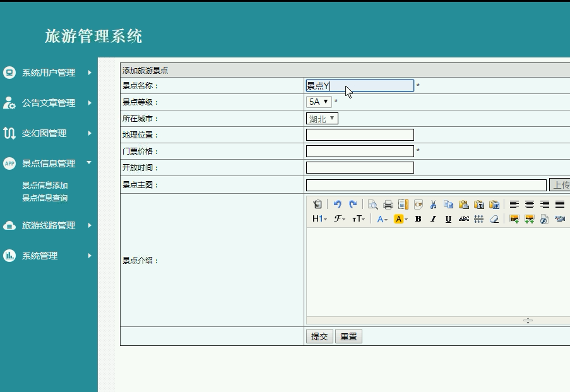Open the line height icon
The image size is (570, 392).
478,219
